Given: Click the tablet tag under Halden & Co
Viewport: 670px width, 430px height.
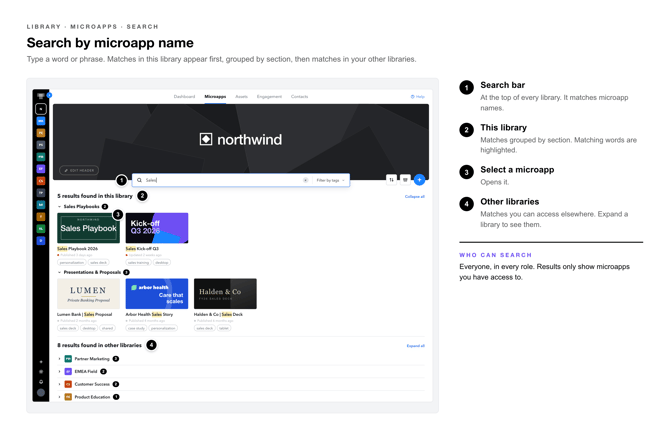Looking at the screenshot, I should pyautogui.click(x=224, y=328).
